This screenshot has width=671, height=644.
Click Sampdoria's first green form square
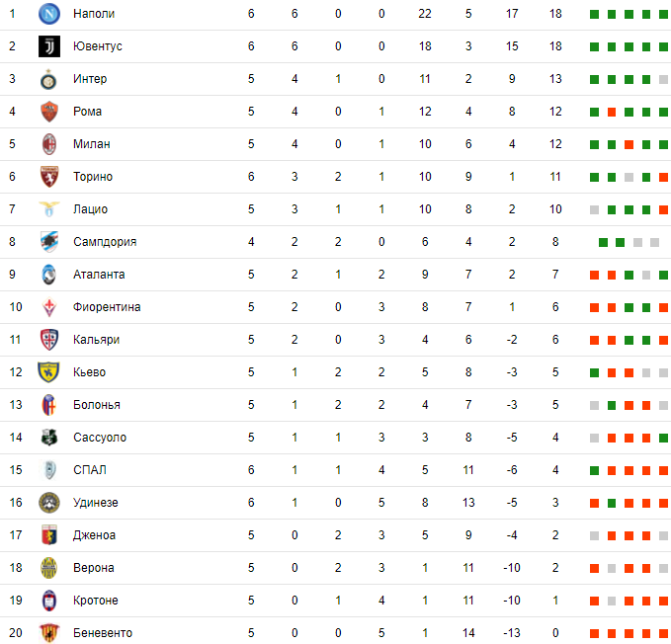point(603,243)
